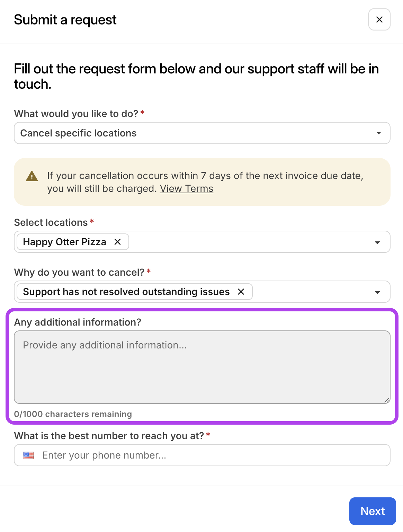The width and height of the screenshot is (403, 532).
Task: Focus the phone number input field
Action: point(202,455)
